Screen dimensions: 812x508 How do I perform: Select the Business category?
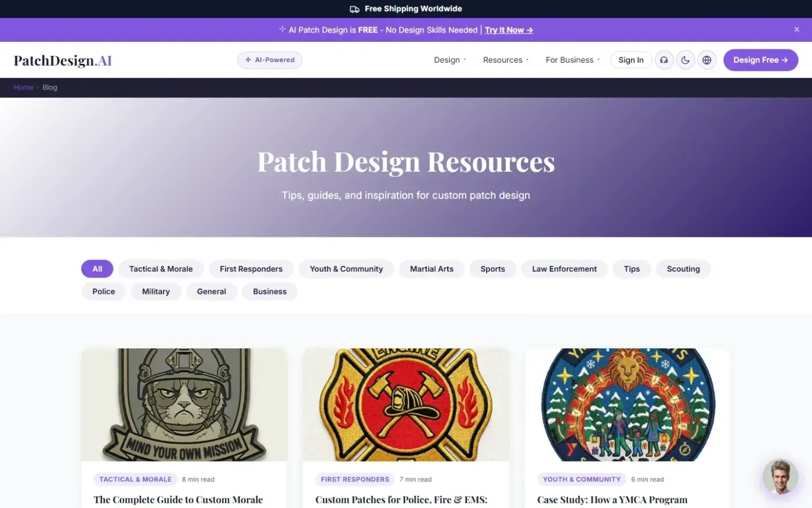(x=270, y=291)
